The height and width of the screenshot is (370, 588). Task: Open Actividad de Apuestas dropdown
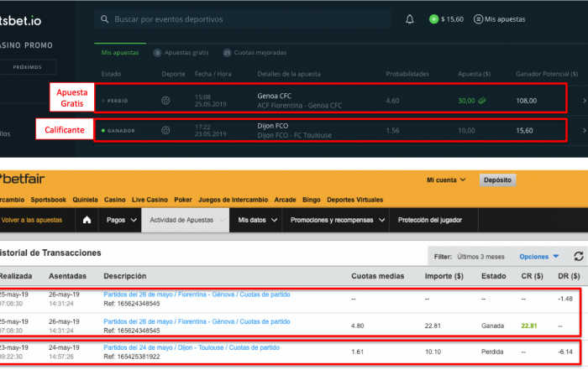[x=186, y=220]
